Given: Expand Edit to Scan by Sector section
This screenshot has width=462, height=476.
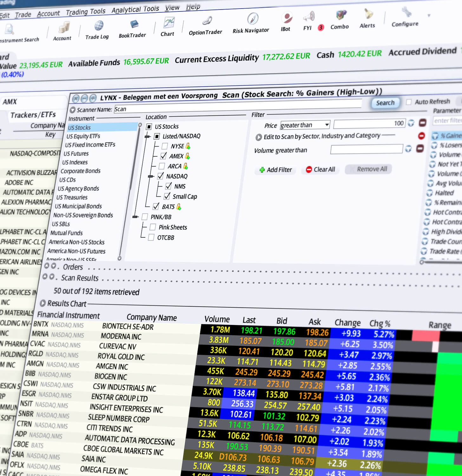Looking at the screenshot, I should pyautogui.click(x=259, y=137).
